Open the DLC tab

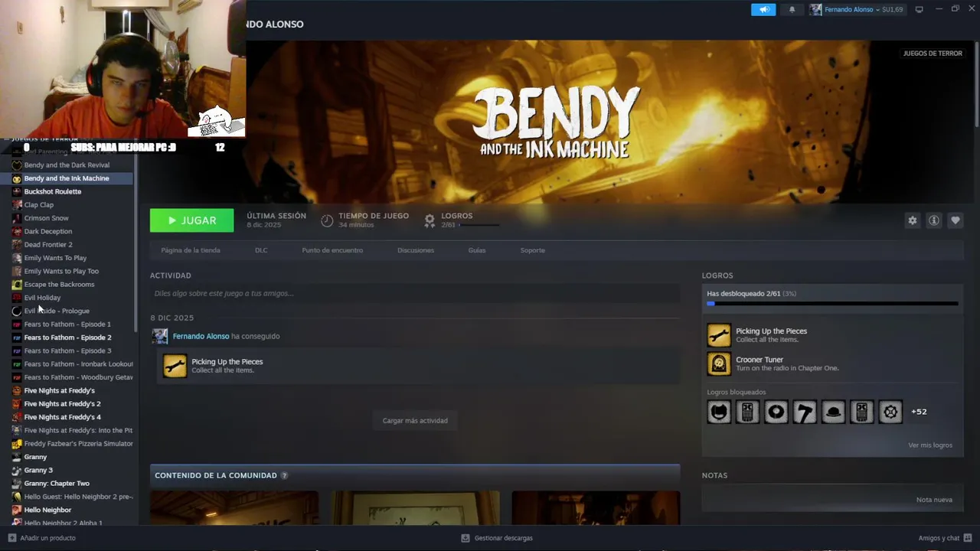pos(261,250)
